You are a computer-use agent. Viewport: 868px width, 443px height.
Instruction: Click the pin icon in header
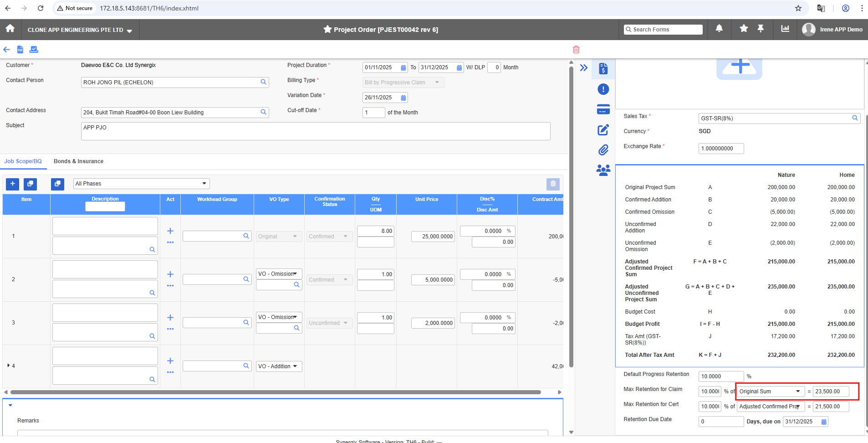(761, 29)
